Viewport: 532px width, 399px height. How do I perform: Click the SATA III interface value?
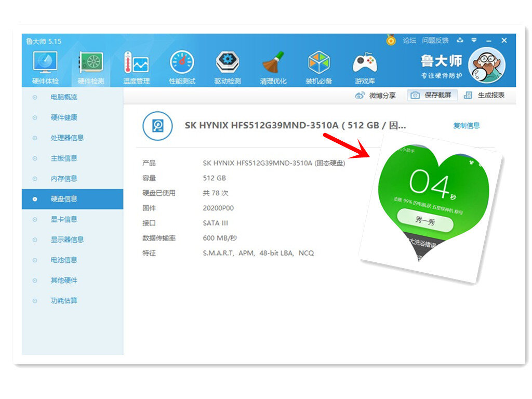pyautogui.click(x=216, y=223)
